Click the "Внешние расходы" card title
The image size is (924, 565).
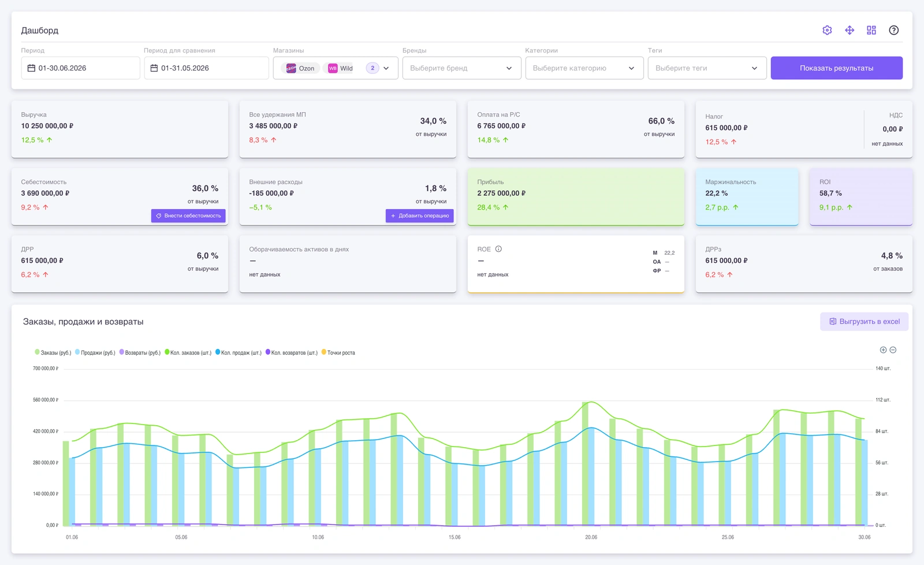coord(276,182)
